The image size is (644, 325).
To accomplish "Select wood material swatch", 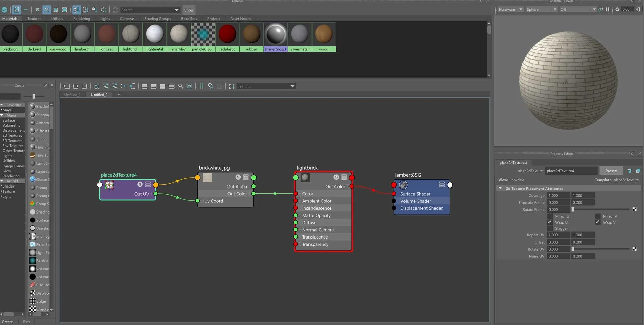I will [324, 37].
